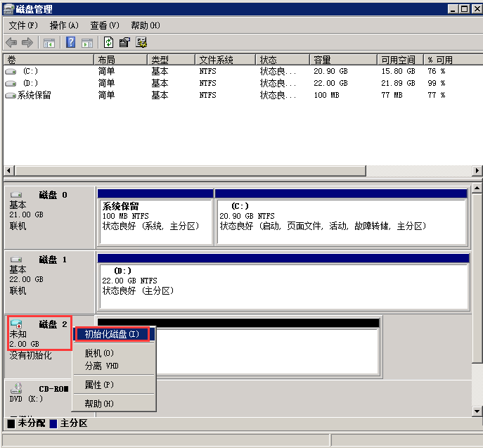Click the DVD (K:) label
The image size is (483, 448).
tap(26, 399)
